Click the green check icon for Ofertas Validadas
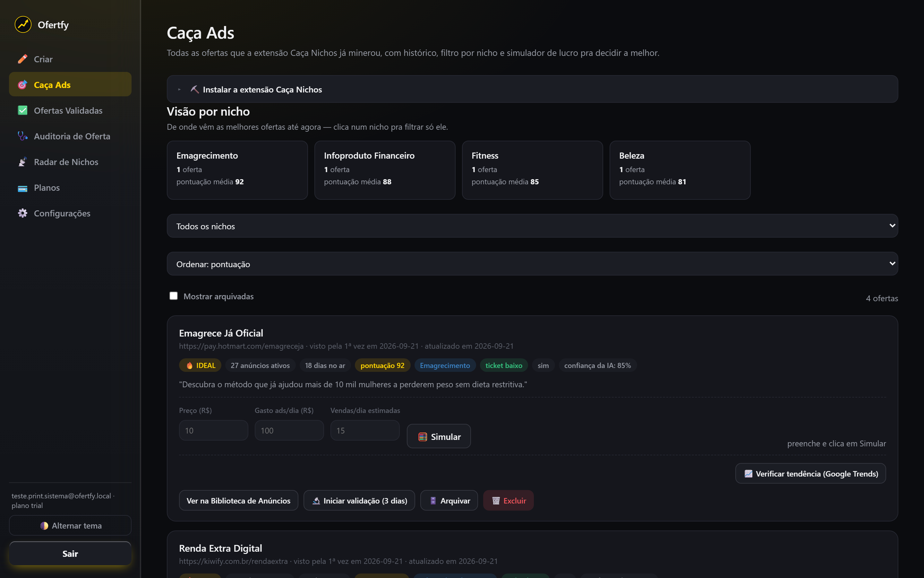This screenshot has height=578, width=924. pos(22,110)
